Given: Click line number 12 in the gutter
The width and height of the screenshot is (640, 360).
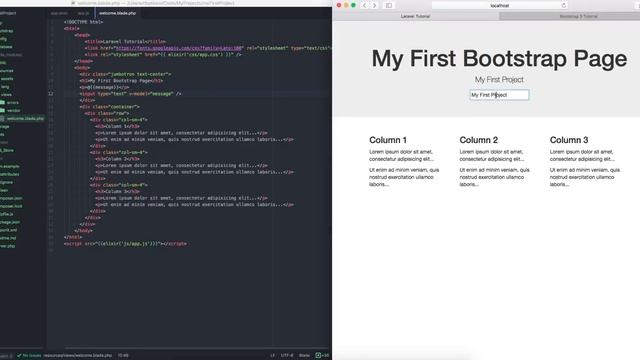Looking at the screenshot, I should (51, 93).
